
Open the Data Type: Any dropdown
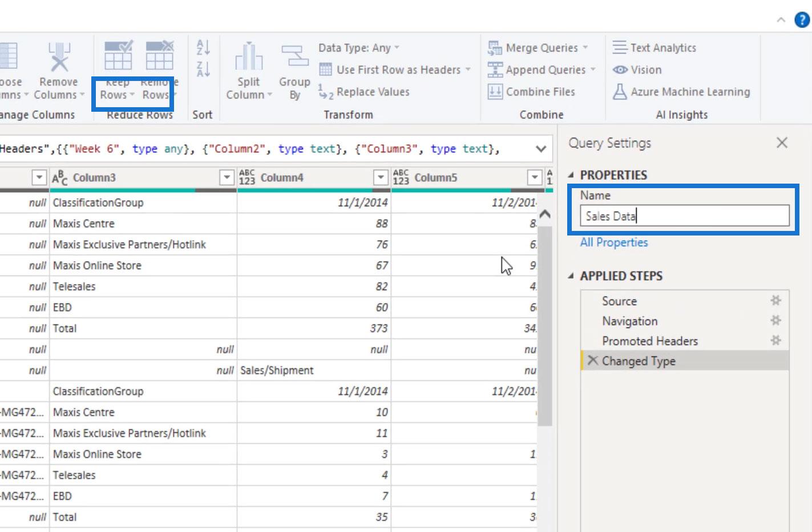(358, 48)
